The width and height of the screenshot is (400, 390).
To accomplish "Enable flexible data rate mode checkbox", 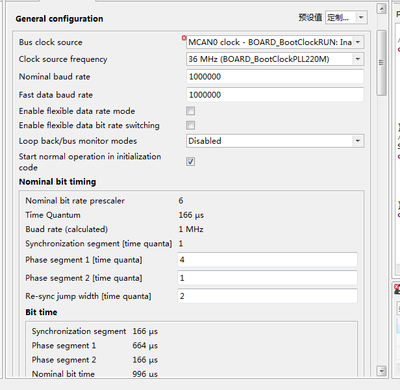I will coord(191,111).
